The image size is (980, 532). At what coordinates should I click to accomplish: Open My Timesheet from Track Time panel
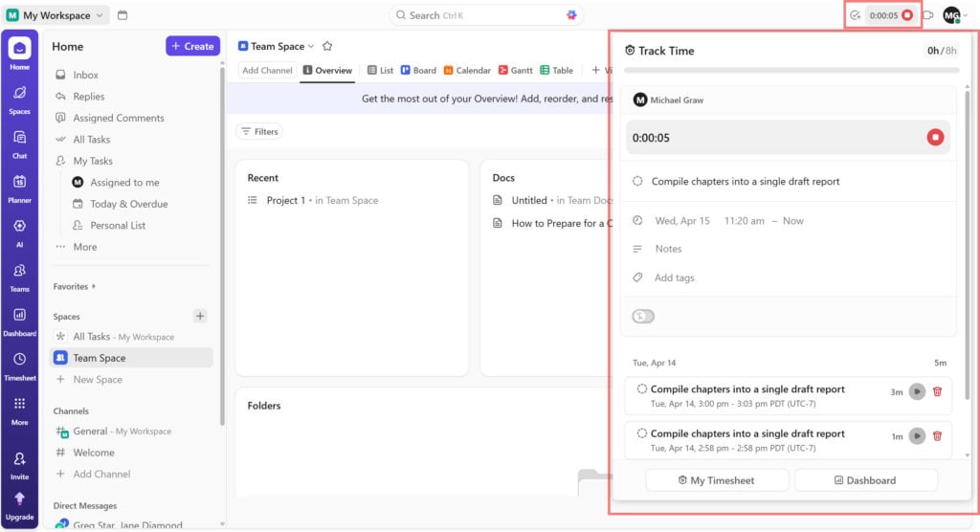point(717,480)
